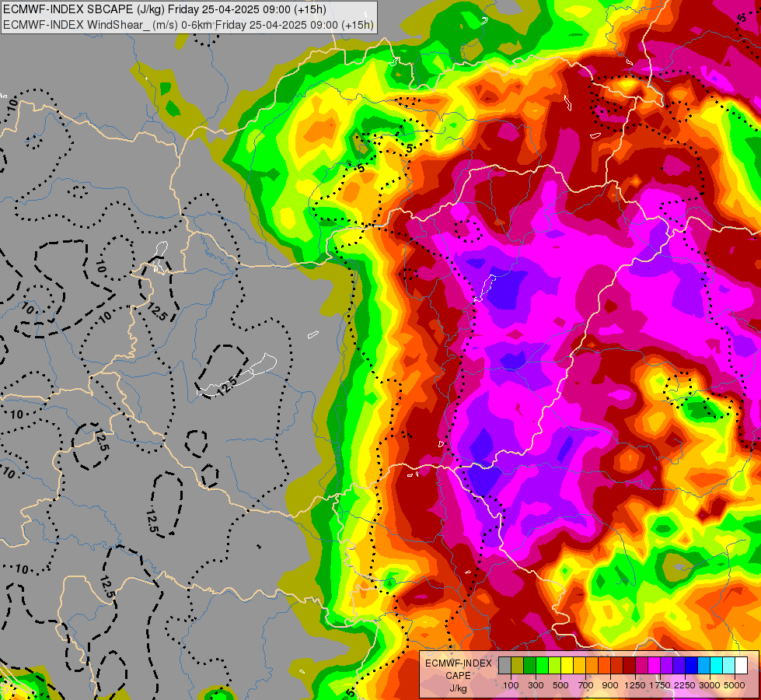The height and width of the screenshot is (700, 761).
Task: Click the olive legend color swatch
Action: click(x=517, y=666)
